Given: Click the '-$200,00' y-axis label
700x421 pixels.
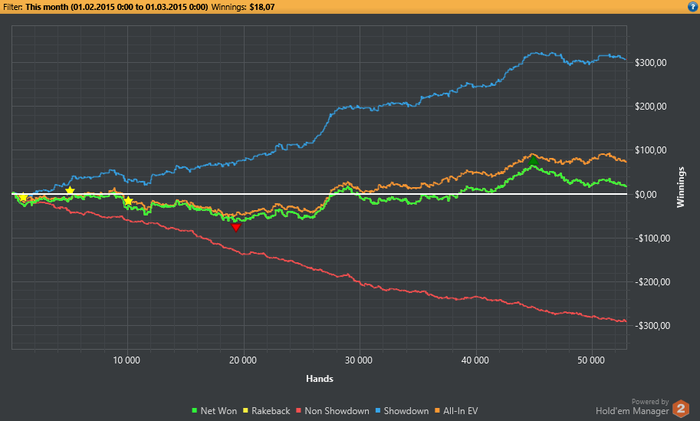Looking at the screenshot, I should [652, 282].
